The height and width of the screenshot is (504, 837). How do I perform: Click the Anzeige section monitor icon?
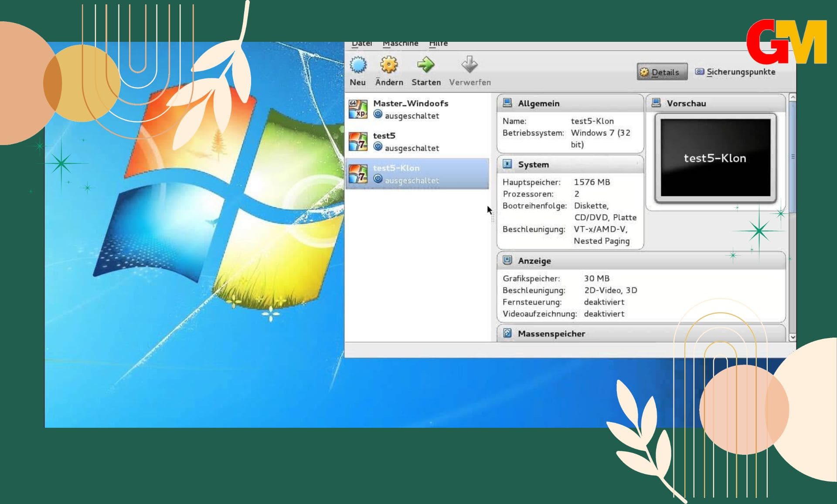pos(507,260)
